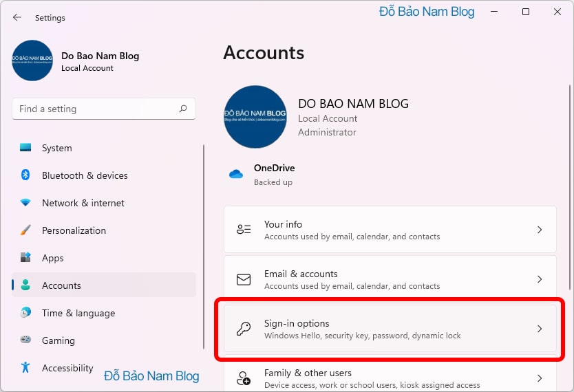Click the Apps icon in sidebar
The width and height of the screenshot is (574, 392).
click(x=25, y=257)
